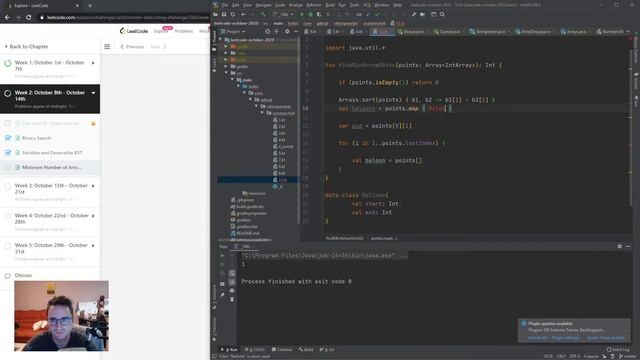
Task: Open Run panel gear settings
Action: [x=620, y=246]
